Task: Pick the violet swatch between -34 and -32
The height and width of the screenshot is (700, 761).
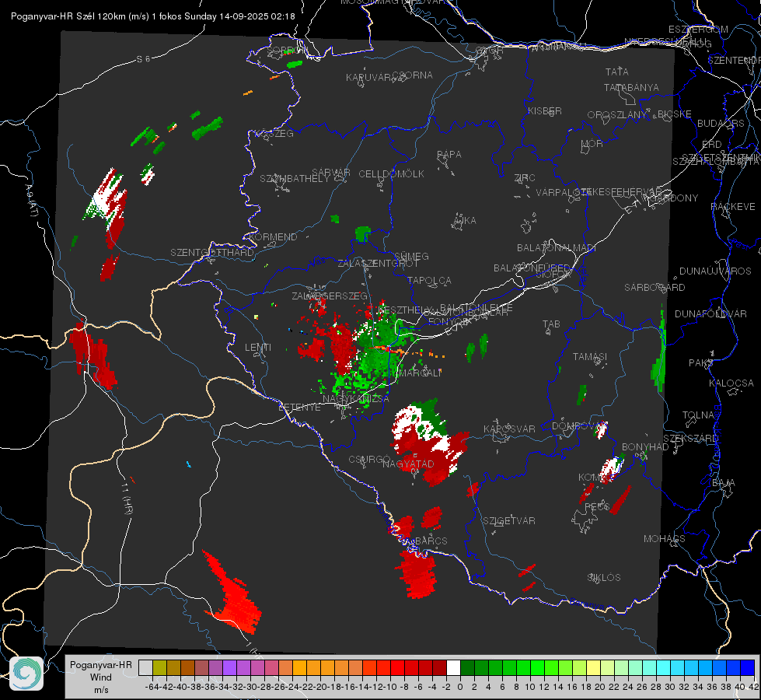Action: [x=229, y=667]
